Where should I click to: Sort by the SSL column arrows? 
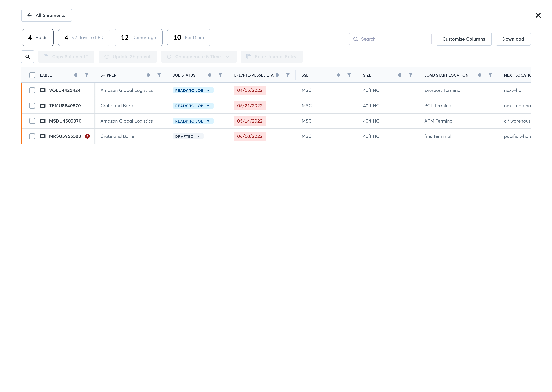click(x=338, y=75)
